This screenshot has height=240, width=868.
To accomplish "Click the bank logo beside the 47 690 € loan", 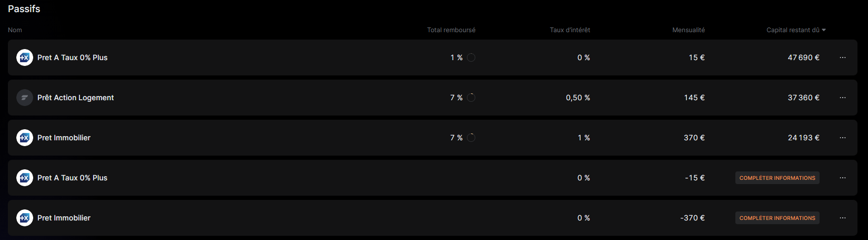I will pyautogui.click(x=25, y=57).
